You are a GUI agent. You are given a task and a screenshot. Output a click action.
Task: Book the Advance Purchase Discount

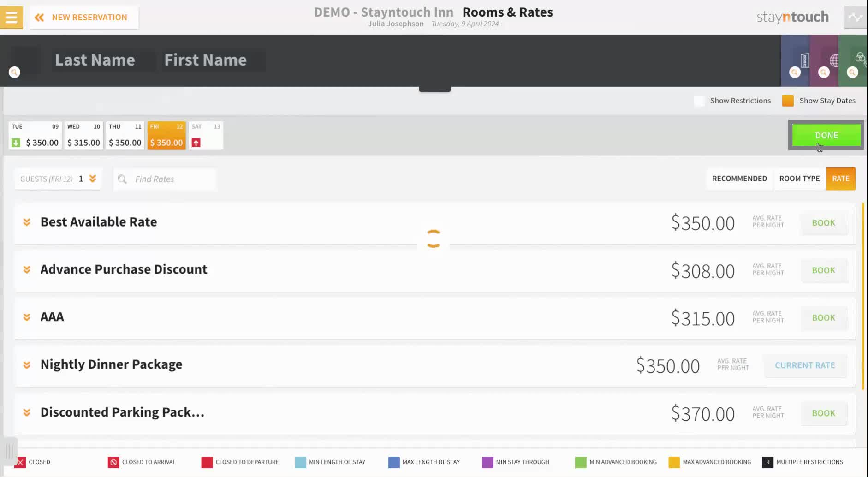coord(823,270)
